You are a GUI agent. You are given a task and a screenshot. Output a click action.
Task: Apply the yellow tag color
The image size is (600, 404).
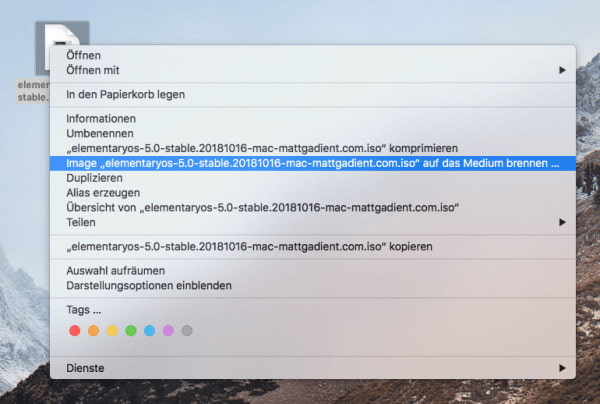click(112, 331)
